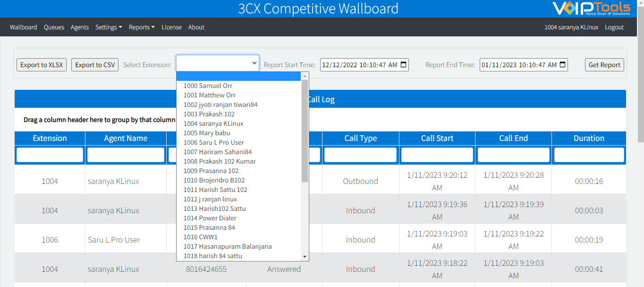Choose 1017 Hasanapuram Balanjana option
The width and height of the screenshot is (644, 287).
coord(239,246)
